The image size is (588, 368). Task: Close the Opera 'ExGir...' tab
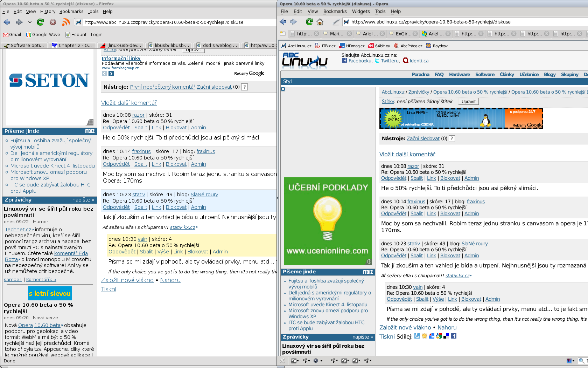tap(415, 34)
